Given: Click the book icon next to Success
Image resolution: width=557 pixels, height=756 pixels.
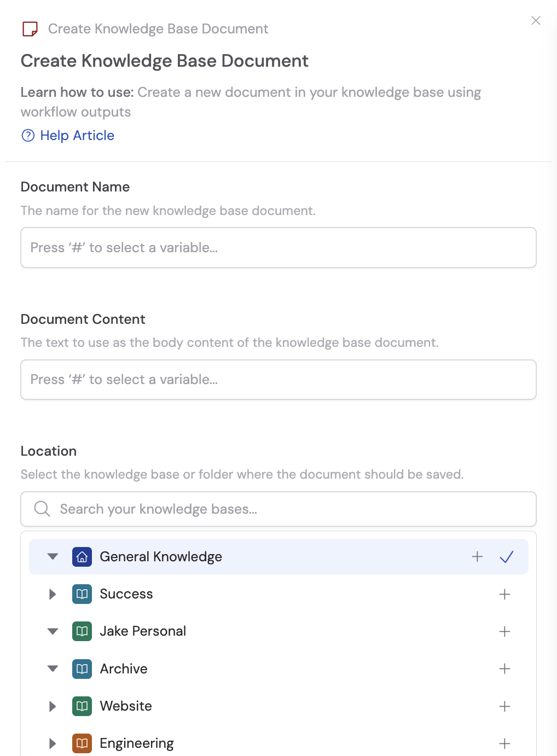Looking at the screenshot, I should pyautogui.click(x=82, y=594).
